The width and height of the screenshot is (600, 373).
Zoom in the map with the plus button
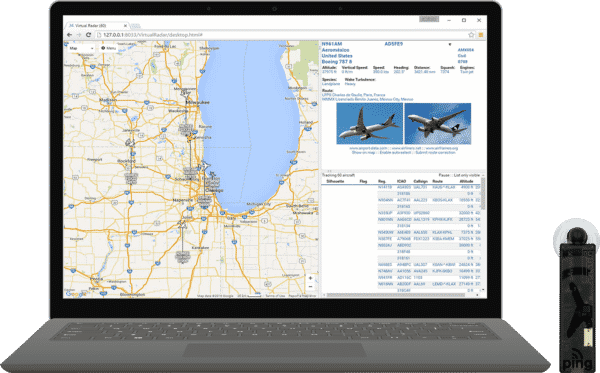click(x=310, y=278)
